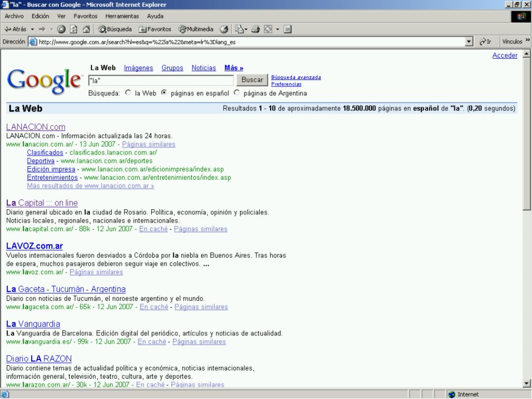532x399 pixels.
Task: Open the Edición menu
Action: (x=41, y=16)
